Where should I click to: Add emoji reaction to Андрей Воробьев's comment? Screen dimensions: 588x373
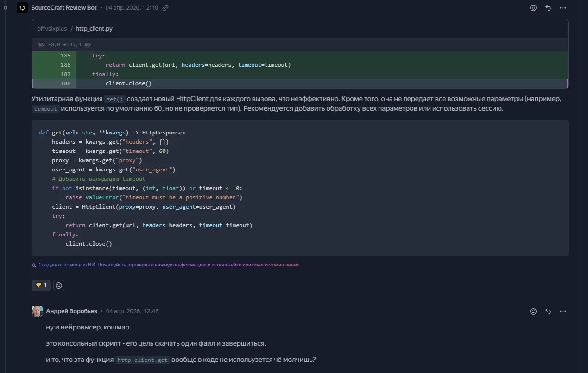[x=533, y=311]
